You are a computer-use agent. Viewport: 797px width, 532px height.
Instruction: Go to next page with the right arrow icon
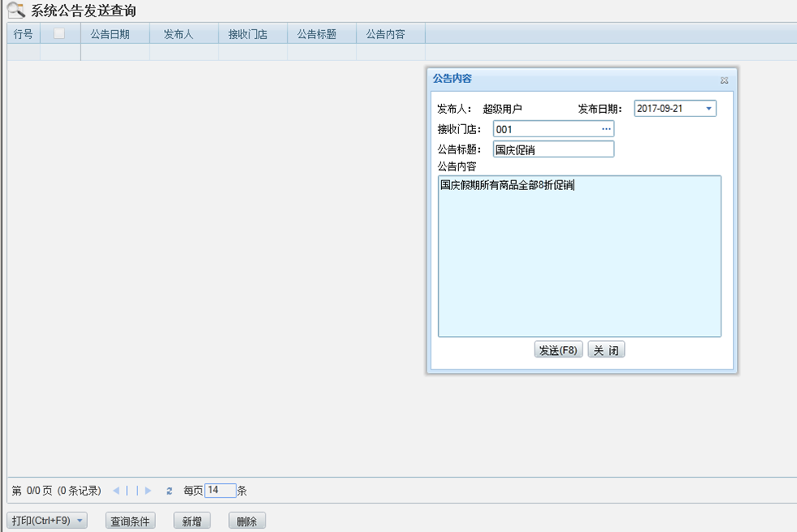pyautogui.click(x=148, y=490)
